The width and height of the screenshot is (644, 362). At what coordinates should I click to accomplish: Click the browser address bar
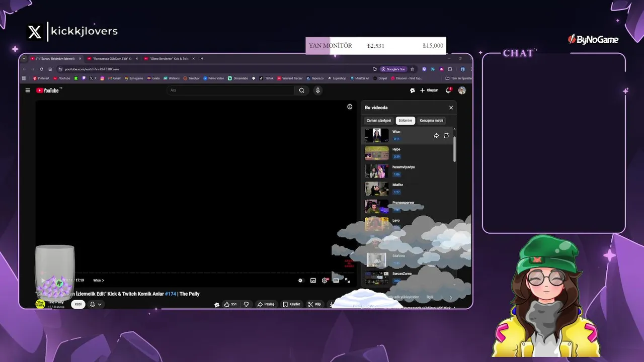coord(216,69)
